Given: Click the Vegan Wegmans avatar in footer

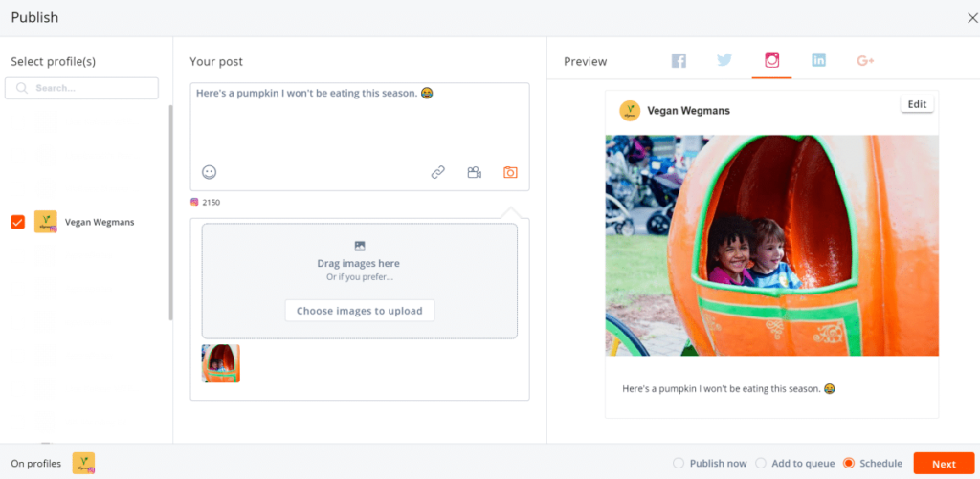Looking at the screenshot, I should (x=84, y=464).
